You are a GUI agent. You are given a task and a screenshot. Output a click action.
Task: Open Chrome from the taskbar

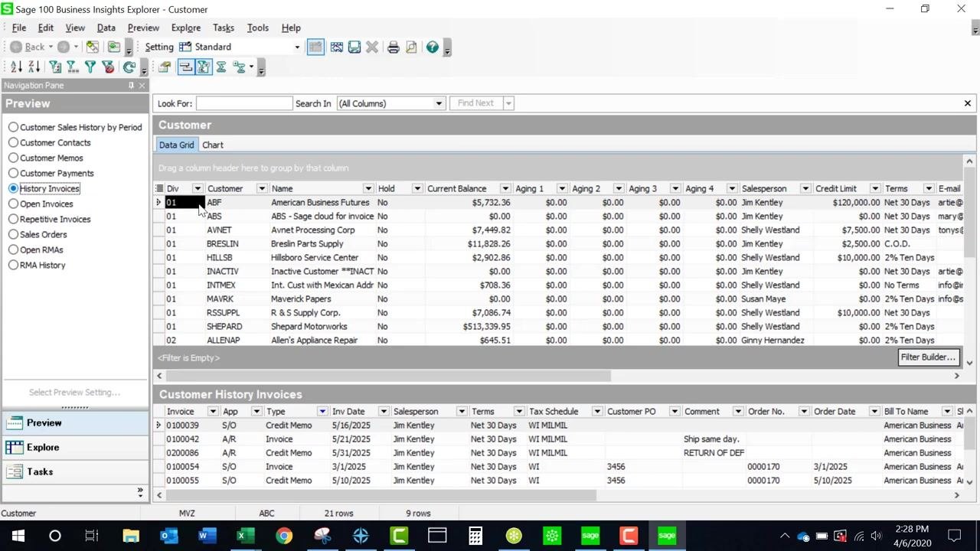[284, 536]
